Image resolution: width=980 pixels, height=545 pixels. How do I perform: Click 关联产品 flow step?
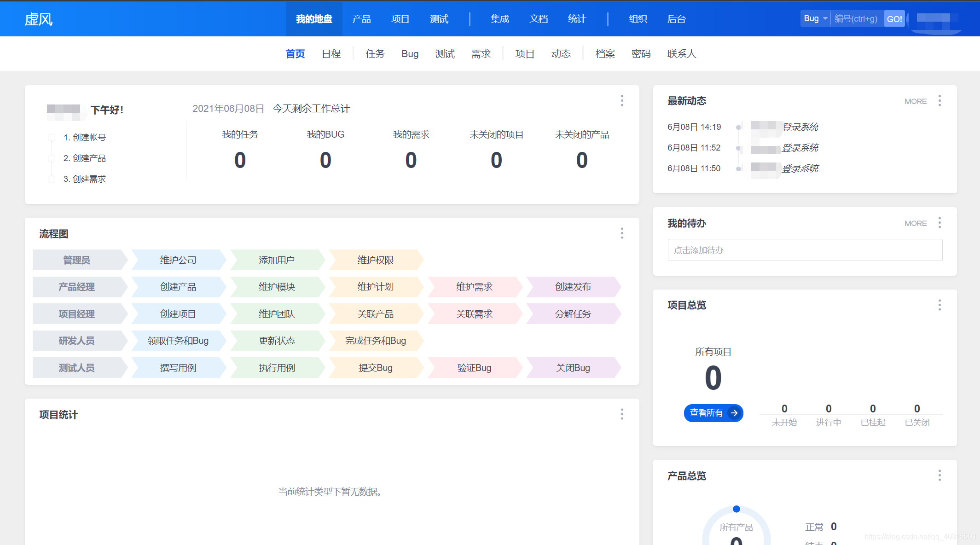376,314
